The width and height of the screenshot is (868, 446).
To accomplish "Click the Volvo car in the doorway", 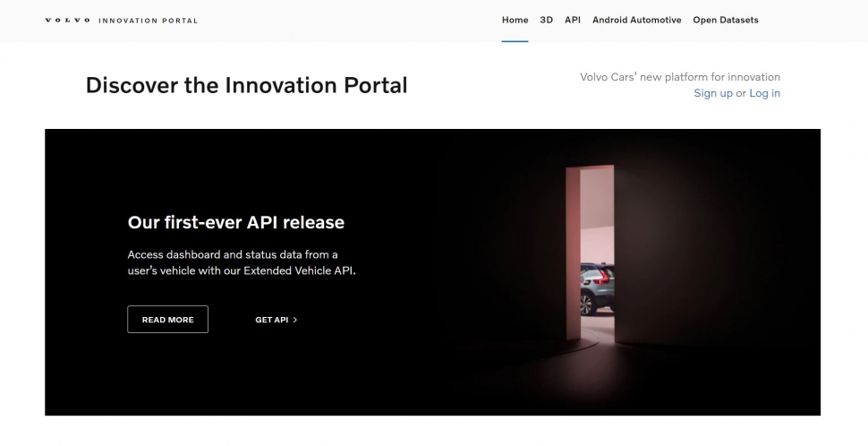I will (597, 290).
